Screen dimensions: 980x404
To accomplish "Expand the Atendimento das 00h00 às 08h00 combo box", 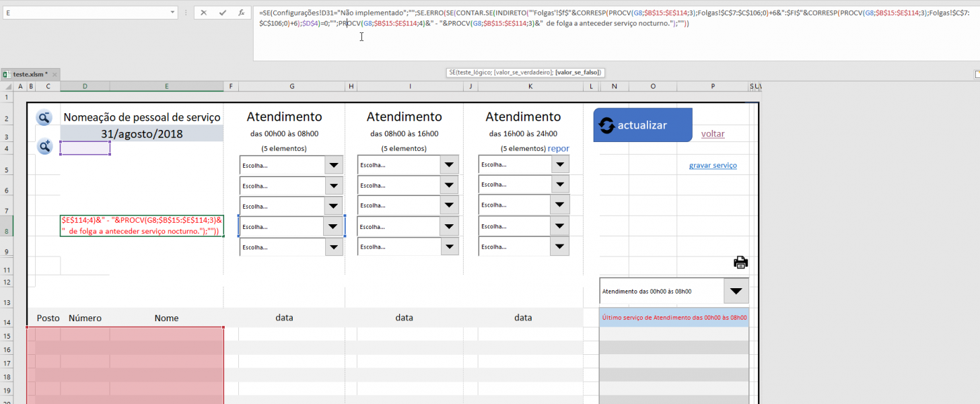I will (736, 292).
